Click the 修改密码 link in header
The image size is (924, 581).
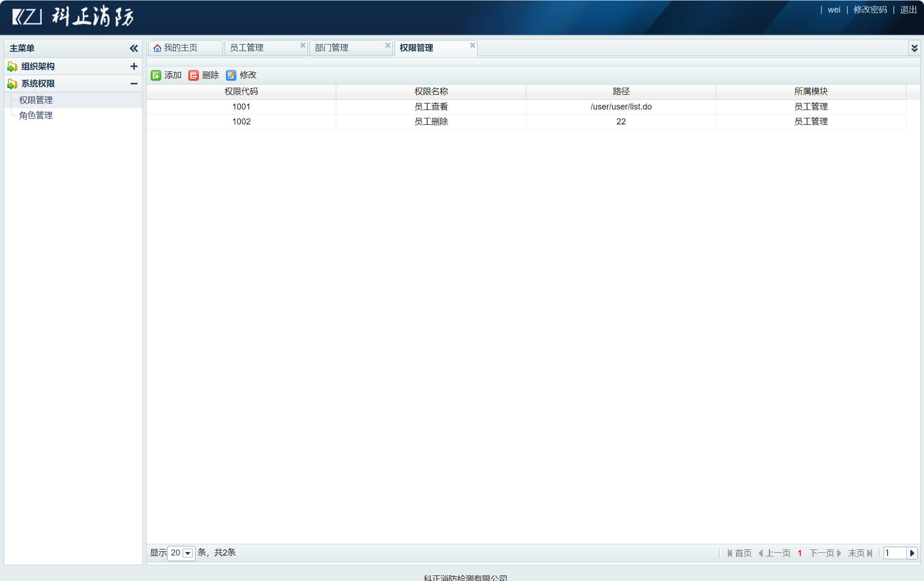click(870, 10)
